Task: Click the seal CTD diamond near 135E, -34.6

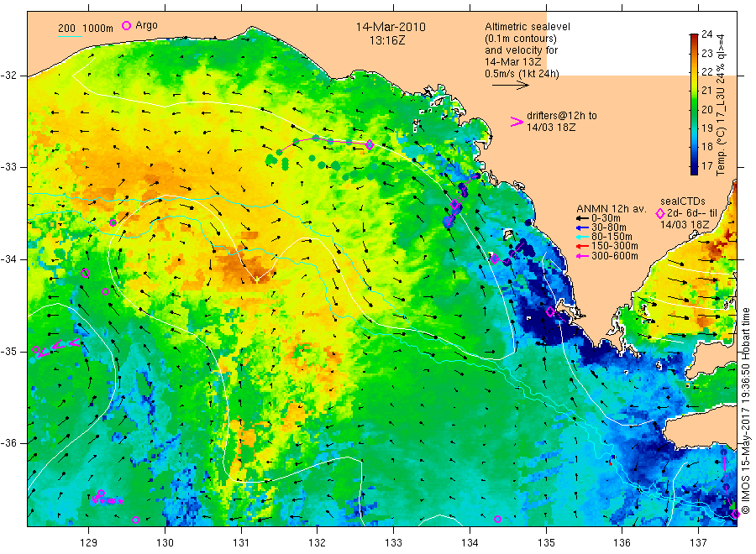Action: click(x=550, y=311)
